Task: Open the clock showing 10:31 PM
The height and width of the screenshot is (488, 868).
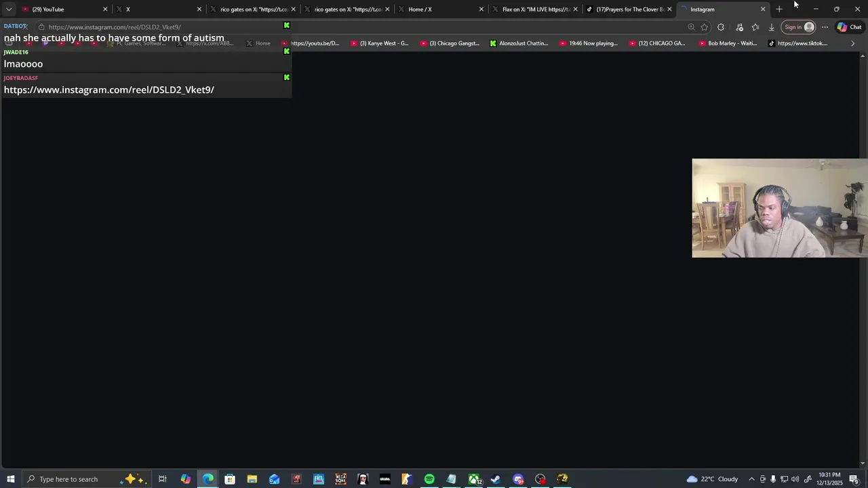Action: pyautogui.click(x=830, y=479)
